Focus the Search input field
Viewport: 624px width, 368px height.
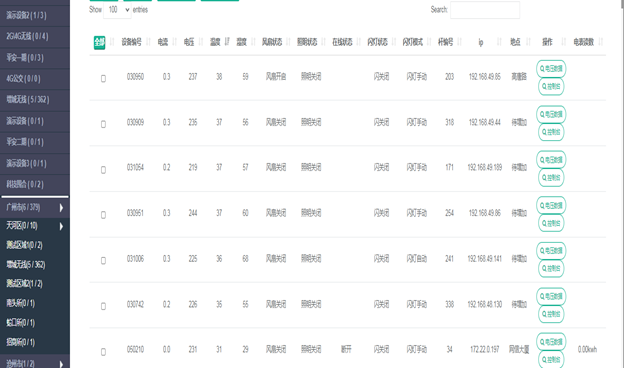pyautogui.click(x=485, y=10)
